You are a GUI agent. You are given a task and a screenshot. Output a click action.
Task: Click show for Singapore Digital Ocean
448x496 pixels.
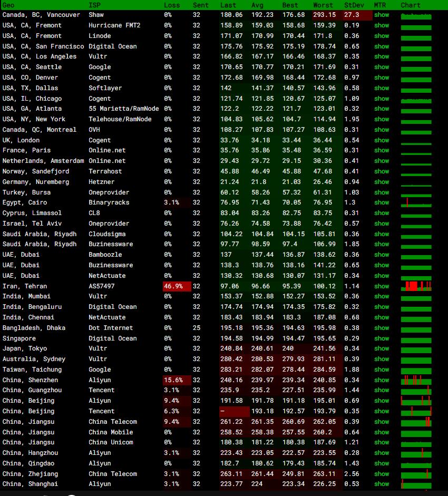point(382,338)
